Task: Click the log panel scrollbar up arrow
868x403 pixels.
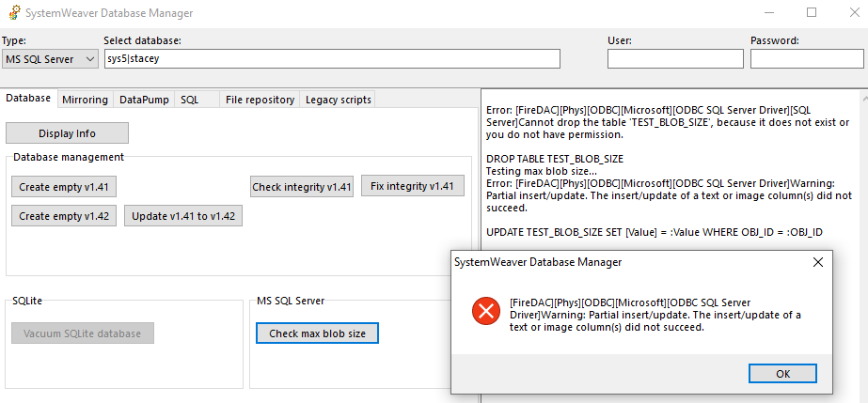Action: pos(864,99)
